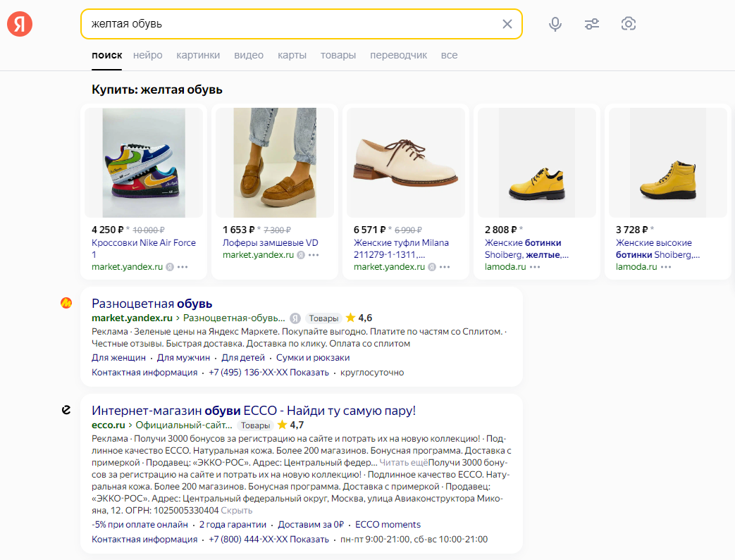Show phone number +7 (800) 444-XX-XX

click(x=268, y=540)
